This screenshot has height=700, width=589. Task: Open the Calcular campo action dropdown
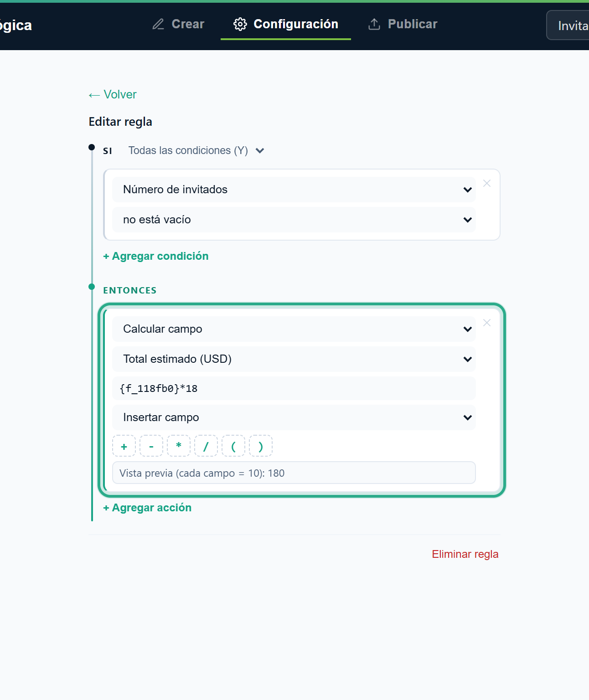[x=294, y=329]
